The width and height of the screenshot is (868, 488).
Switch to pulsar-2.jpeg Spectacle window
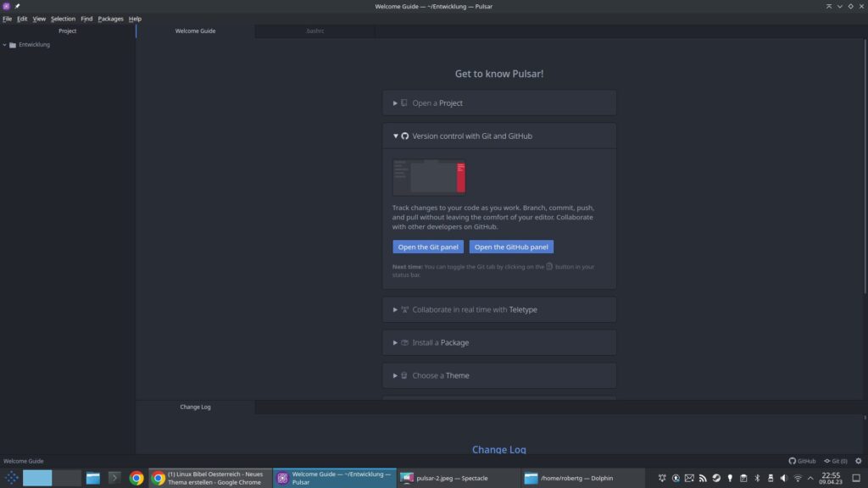tap(459, 478)
